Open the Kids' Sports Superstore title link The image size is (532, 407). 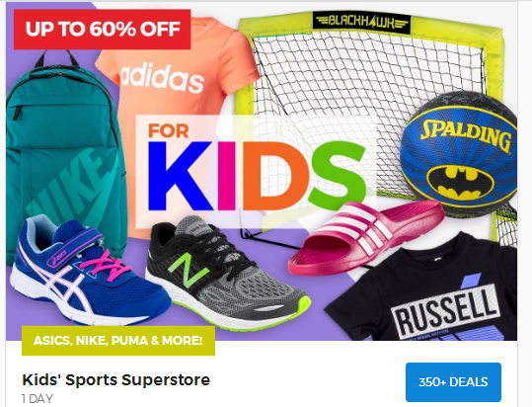click(x=116, y=380)
